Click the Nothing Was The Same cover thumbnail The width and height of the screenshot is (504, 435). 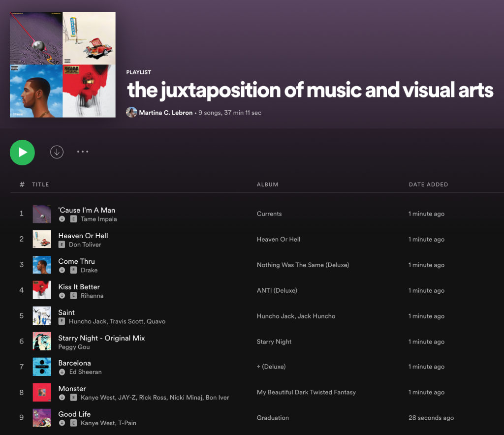click(x=42, y=265)
